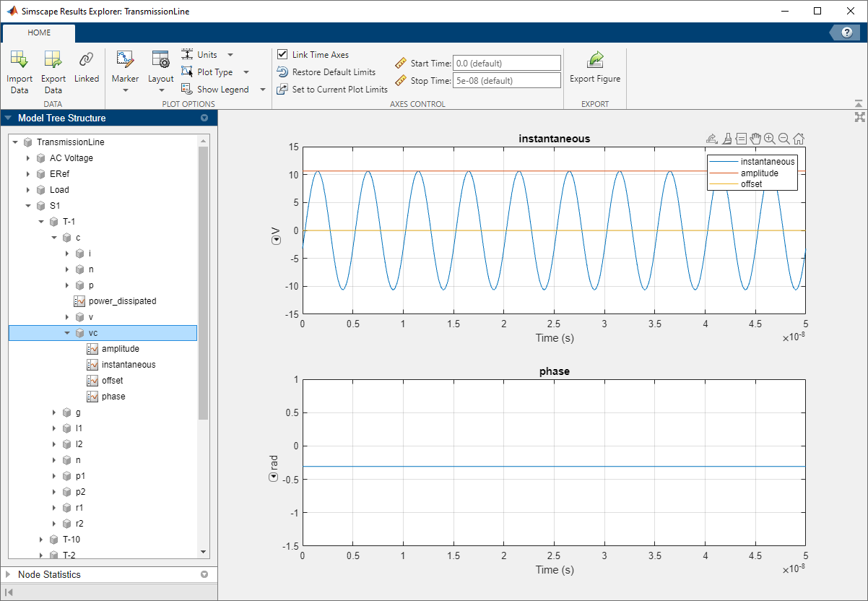Image resolution: width=868 pixels, height=601 pixels.
Task: Open the Show Legend dropdown arrow
Action: point(262,90)
